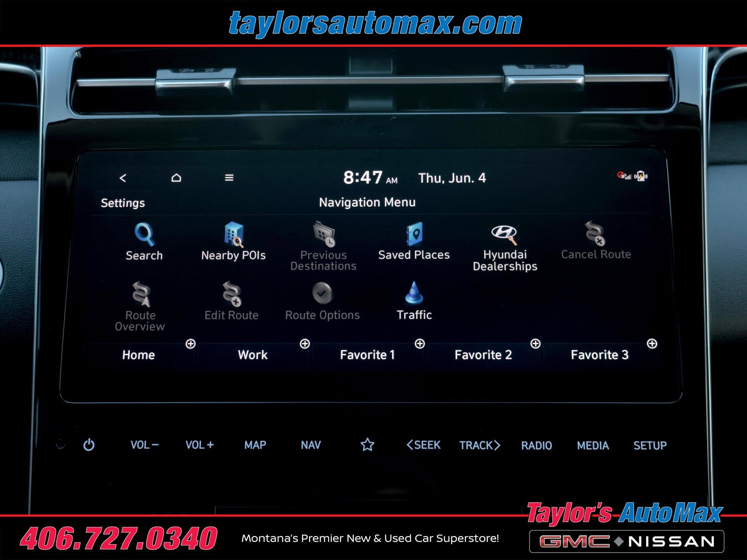Tap the SETUP hardware button
Viewport: 747px width, 560px height.
650,445
